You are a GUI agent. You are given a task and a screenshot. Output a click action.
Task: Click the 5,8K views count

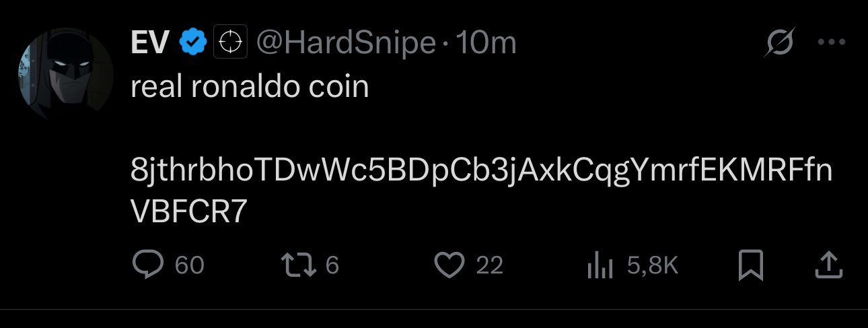pos(652,265)
